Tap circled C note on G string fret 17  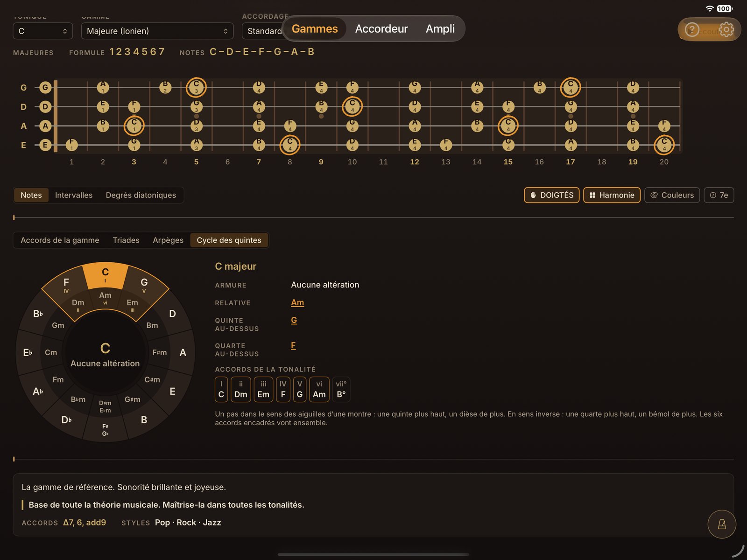[571, 87]
